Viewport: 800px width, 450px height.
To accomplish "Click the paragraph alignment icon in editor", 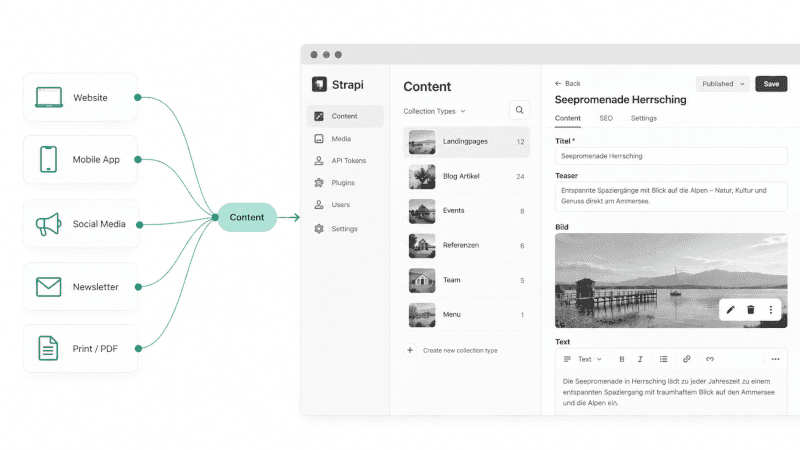I will coord(567,359).
